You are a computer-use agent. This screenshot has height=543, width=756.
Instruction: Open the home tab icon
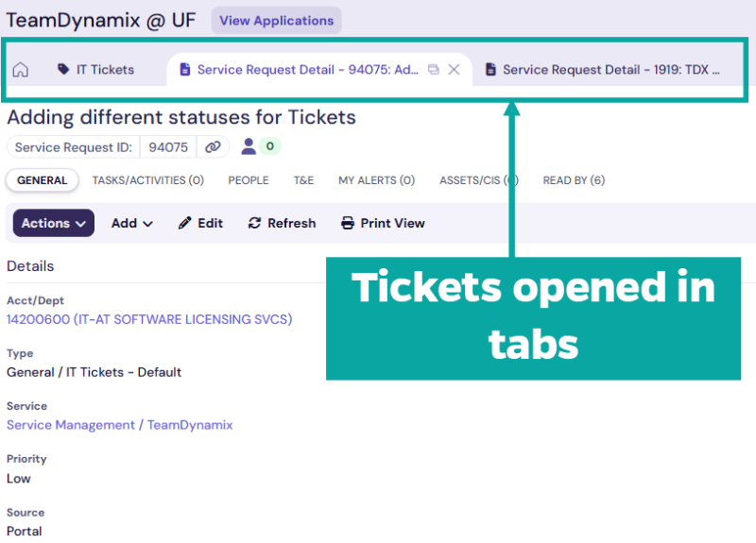point(20,70)
